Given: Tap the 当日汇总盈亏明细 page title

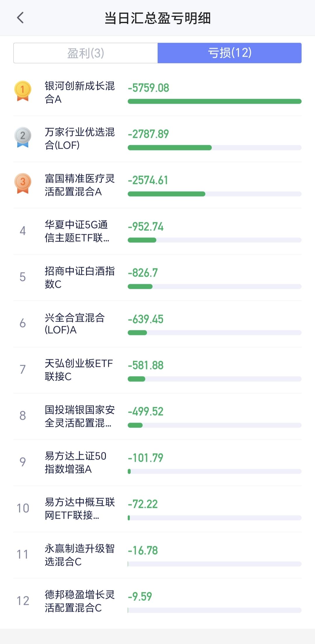Looking at the screenshot, I should point(157,18).
